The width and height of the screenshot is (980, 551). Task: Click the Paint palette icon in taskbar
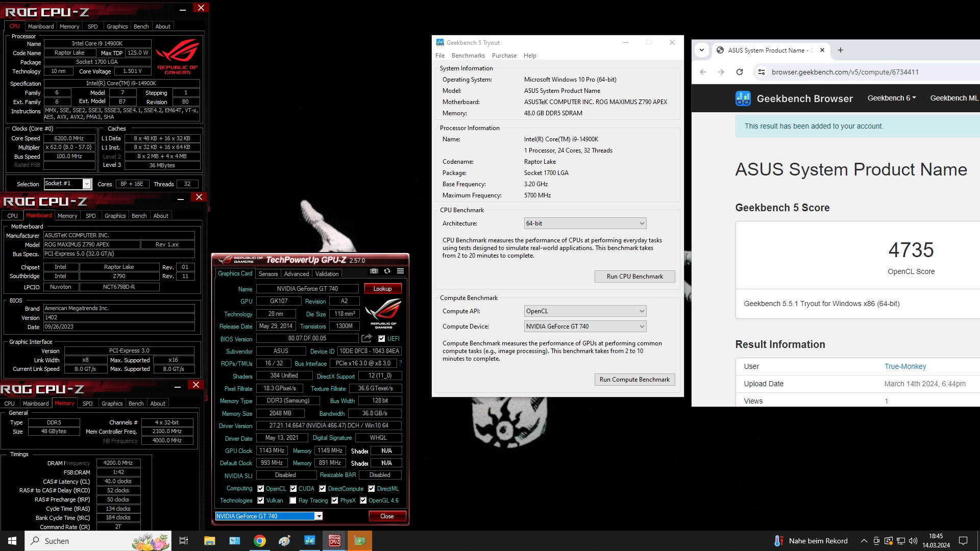285,541
